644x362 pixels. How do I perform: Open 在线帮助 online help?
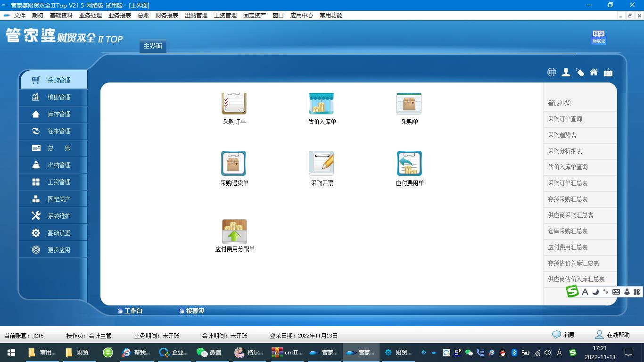tap(612, 335)
